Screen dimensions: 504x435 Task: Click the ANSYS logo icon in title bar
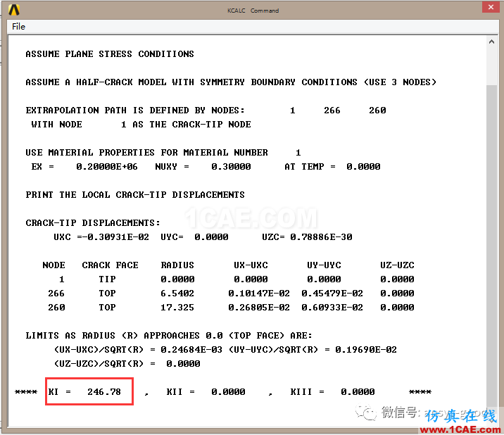14,10
